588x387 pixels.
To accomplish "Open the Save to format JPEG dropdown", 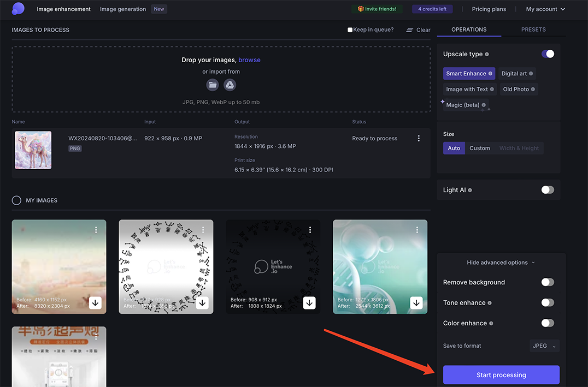I will (544, 346).
